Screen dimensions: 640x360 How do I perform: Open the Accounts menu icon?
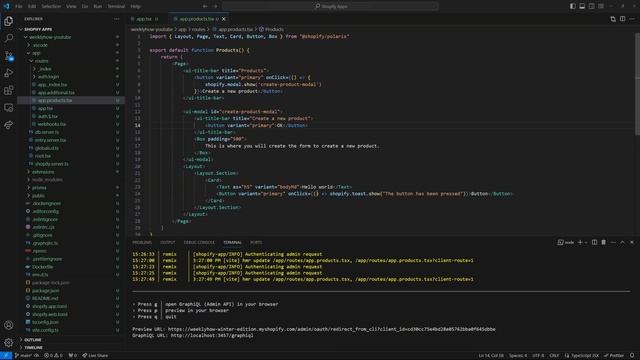[x=9, y=325]
